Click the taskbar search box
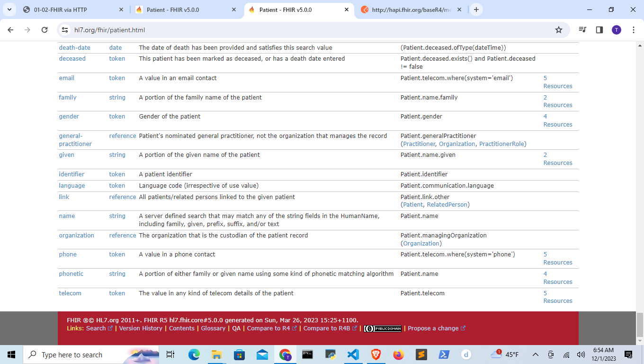Viewport: 644px width, 364px height. click(91, 355)
